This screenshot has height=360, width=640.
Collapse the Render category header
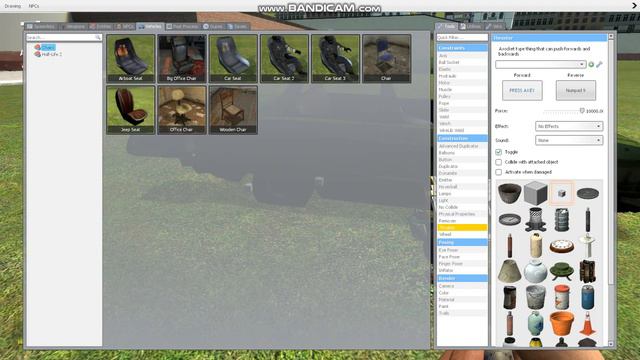pyautogui.click(x=462, y=278)
